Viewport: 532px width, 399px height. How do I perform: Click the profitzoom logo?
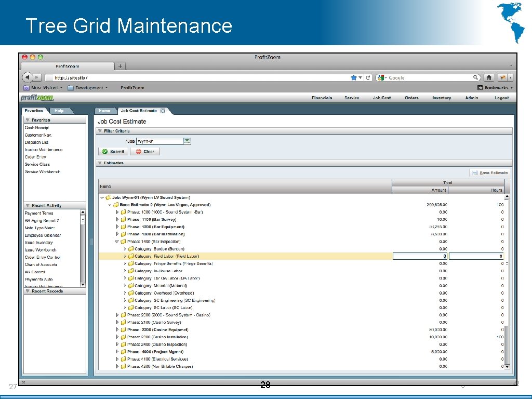pyautogui.click(x=37, y=98)
